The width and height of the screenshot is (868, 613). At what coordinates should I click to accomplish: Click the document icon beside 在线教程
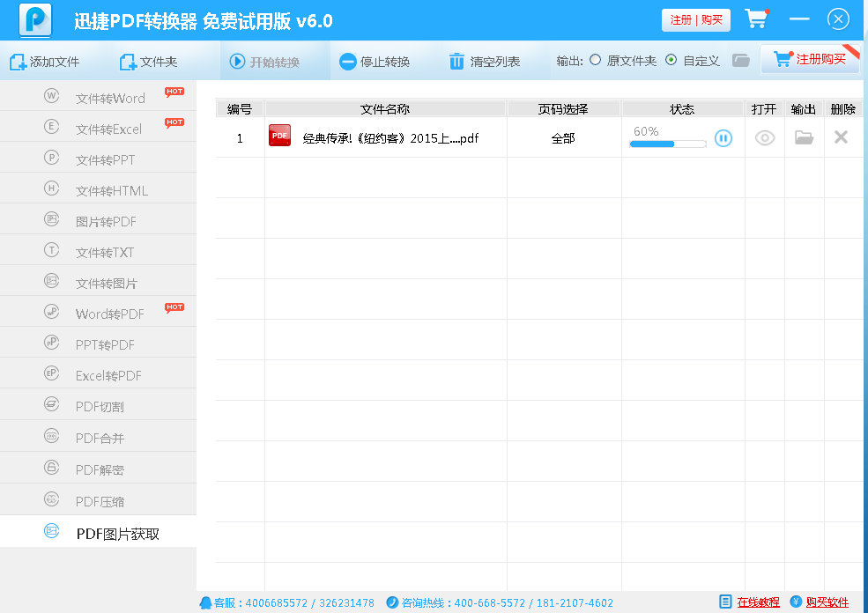click(x=725, y=602)
